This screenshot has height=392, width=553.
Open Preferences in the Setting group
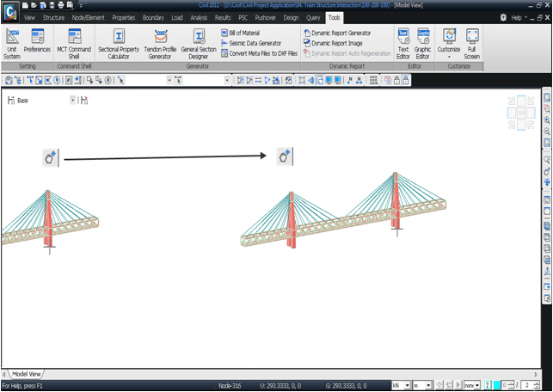pyautogui.click(x=38, y=40)
